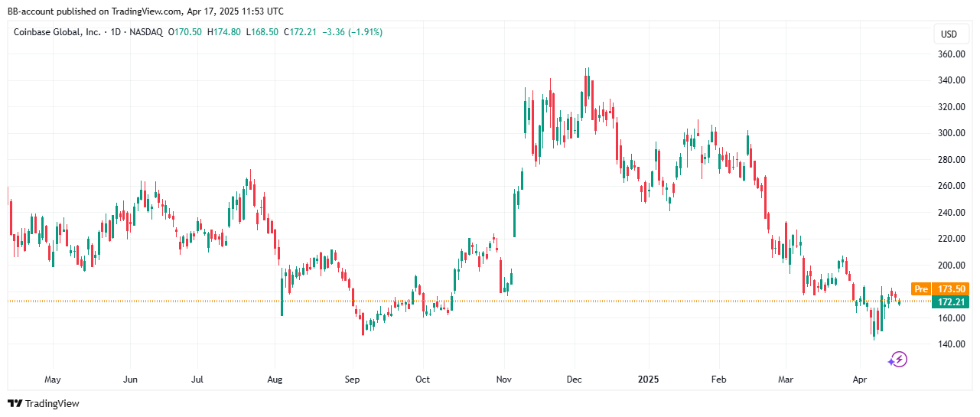Click the Nov label on time axis
The width and height of the screenshot is (980, 417).
point(504,379)
